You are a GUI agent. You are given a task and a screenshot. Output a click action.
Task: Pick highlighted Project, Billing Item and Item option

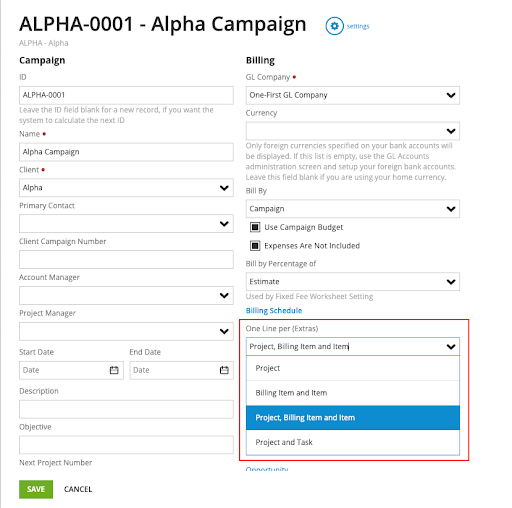click(353, 418)
